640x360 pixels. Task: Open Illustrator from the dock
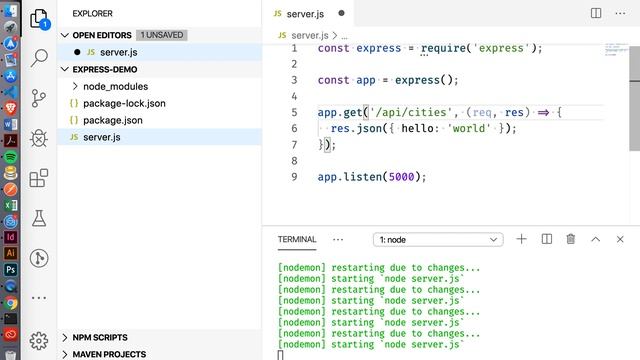[11, 253]
